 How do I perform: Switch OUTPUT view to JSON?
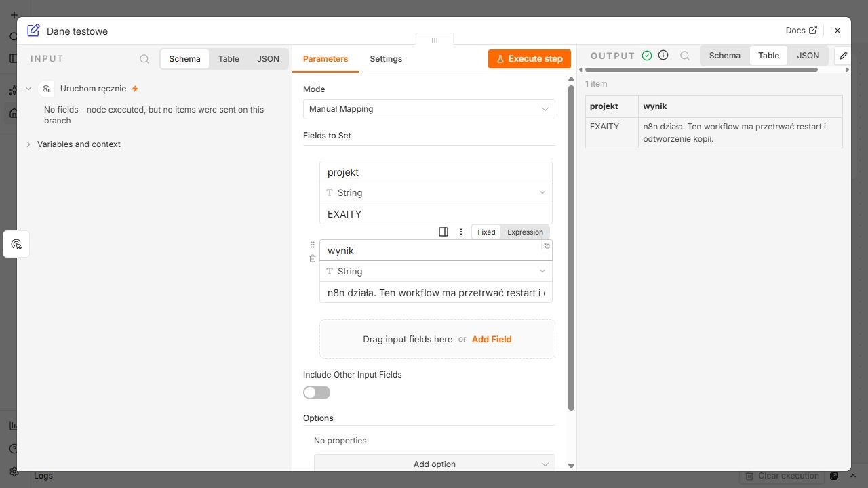click(x=808, y=56)
